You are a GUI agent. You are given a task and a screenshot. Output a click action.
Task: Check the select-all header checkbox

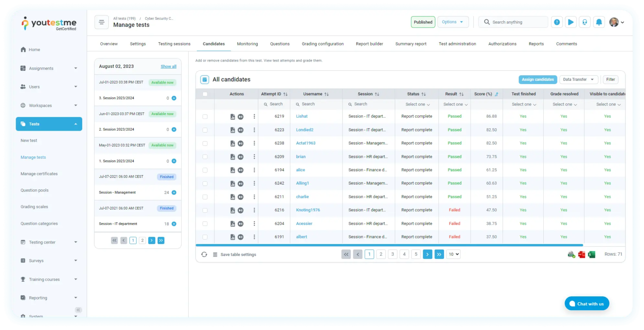point(205,94)
